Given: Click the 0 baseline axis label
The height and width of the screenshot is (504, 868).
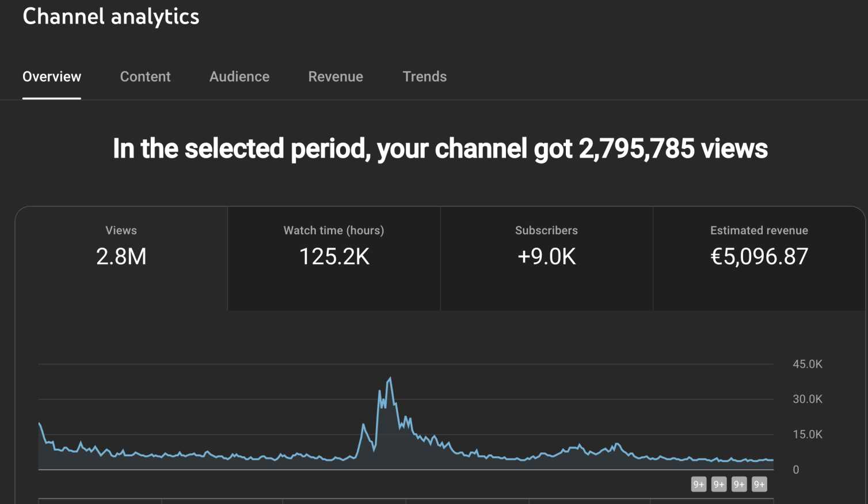Looking at the screenshot, I should [796, 469].
